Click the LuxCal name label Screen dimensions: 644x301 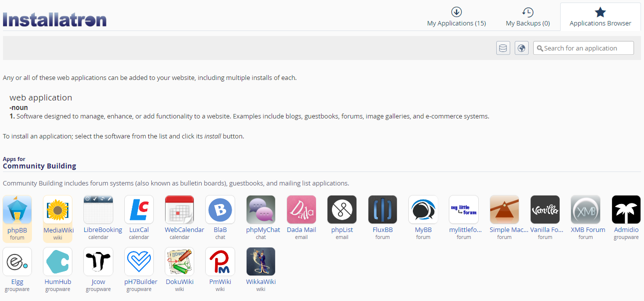tap(139, 230)
